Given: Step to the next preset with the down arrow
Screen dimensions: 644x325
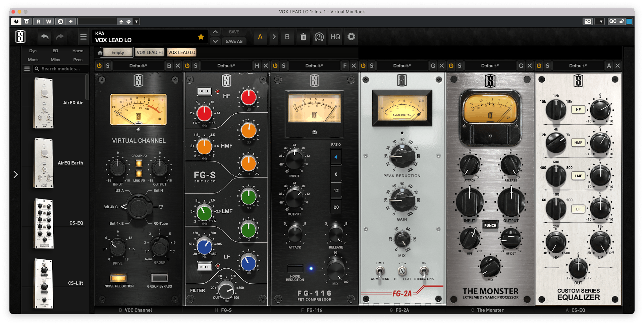Looking at the screenshot, I should pyautogui.click(x=215, y=42).
